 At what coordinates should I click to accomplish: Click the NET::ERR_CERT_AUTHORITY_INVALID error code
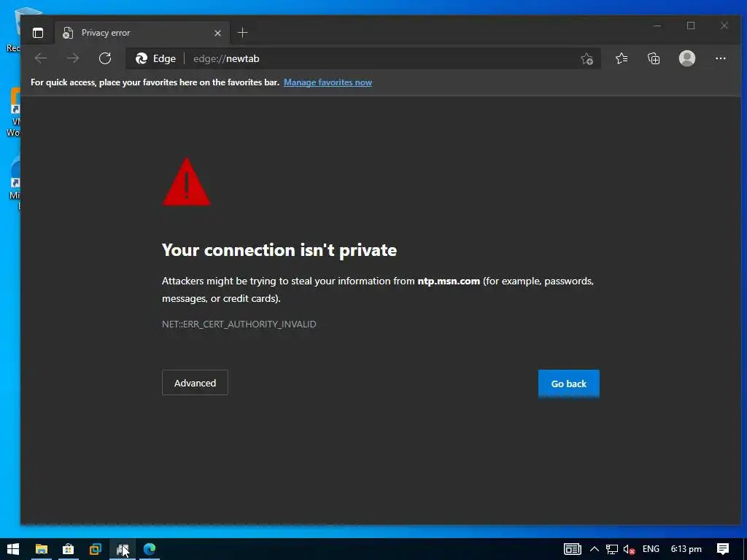point(239,324)
